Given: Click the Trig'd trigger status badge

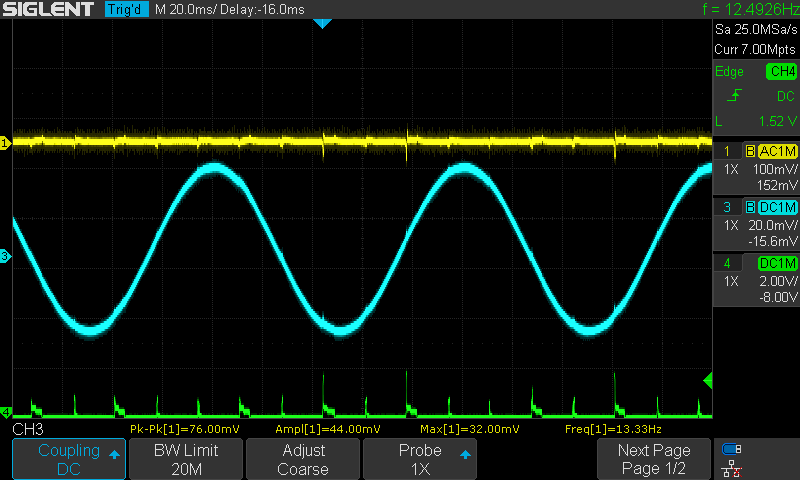Looking at the screenshot, I should pyautogui.click(x=127, y=9).
